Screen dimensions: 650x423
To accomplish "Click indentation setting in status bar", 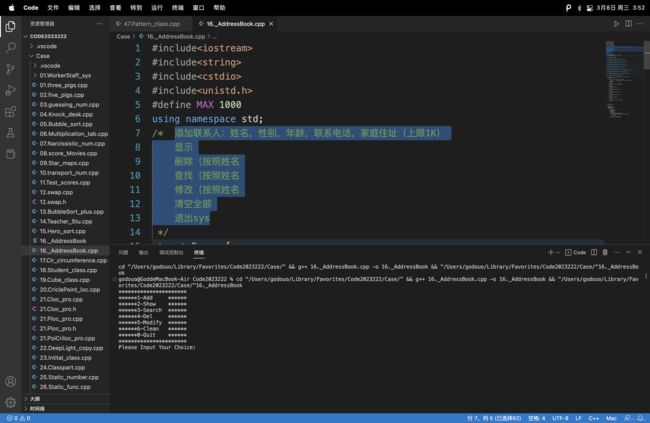I will [x=537, y=418].
